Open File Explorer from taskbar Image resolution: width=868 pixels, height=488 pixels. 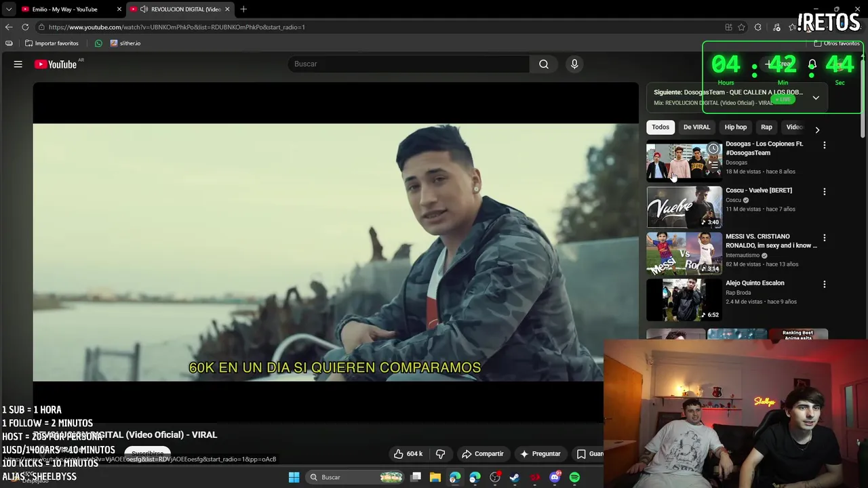pyautogui.click(x=435, y=477)
